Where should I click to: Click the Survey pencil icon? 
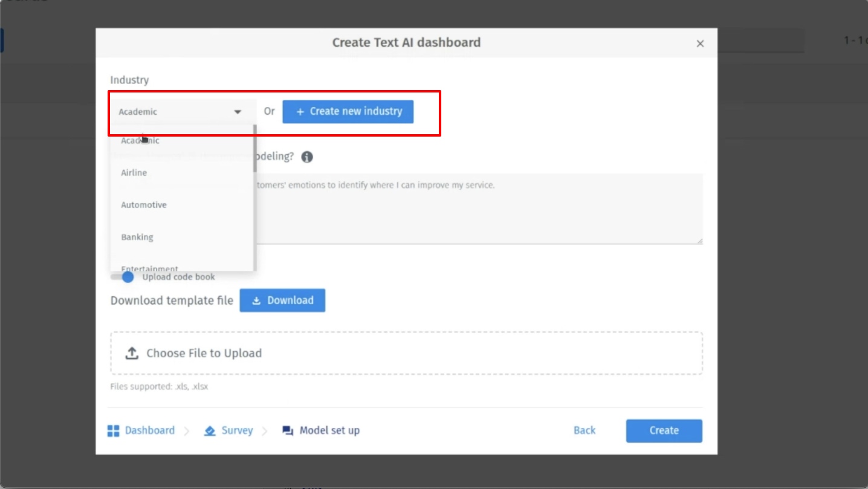210,430
